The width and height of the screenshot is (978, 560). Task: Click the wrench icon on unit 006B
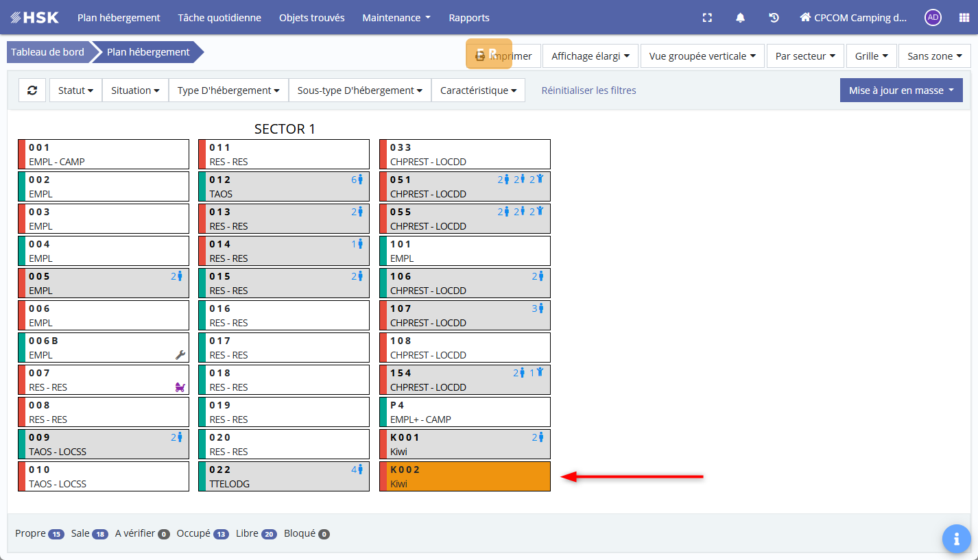(180, 355)
